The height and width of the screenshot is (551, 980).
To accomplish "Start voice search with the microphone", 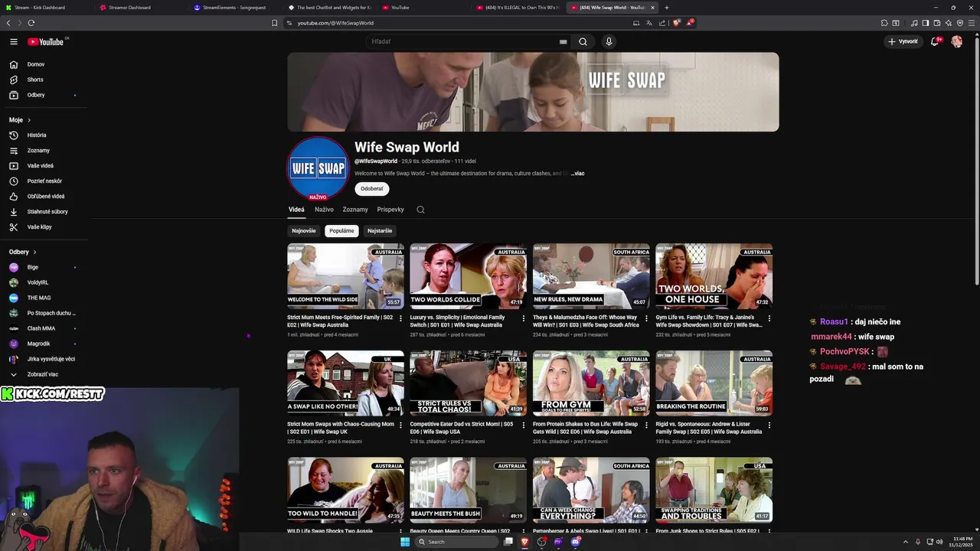I will (609, 41).
